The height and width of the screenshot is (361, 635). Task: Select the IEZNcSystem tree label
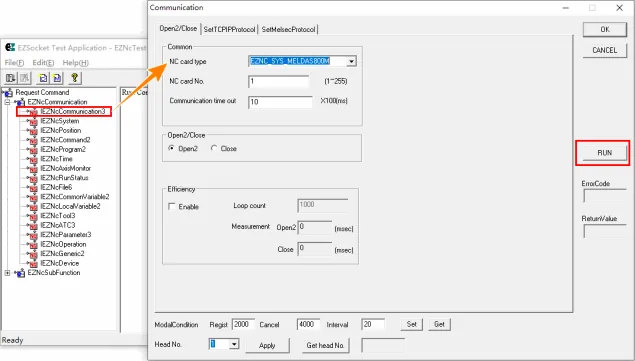coord(60,121)
